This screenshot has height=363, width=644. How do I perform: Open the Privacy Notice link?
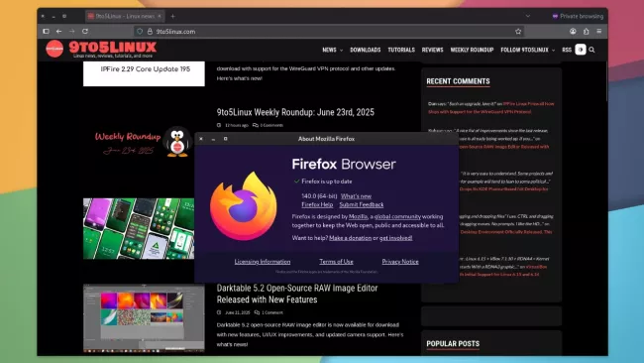(400, 262)
